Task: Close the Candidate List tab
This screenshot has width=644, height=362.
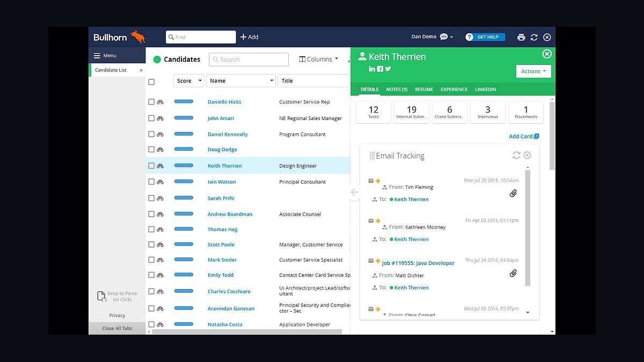Action: (141, 70)
